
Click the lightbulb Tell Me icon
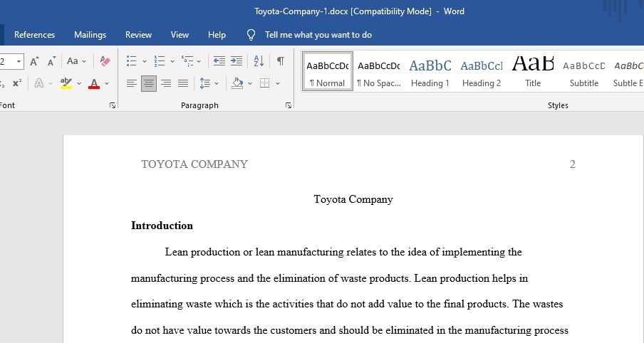click(x=251, y=35)
